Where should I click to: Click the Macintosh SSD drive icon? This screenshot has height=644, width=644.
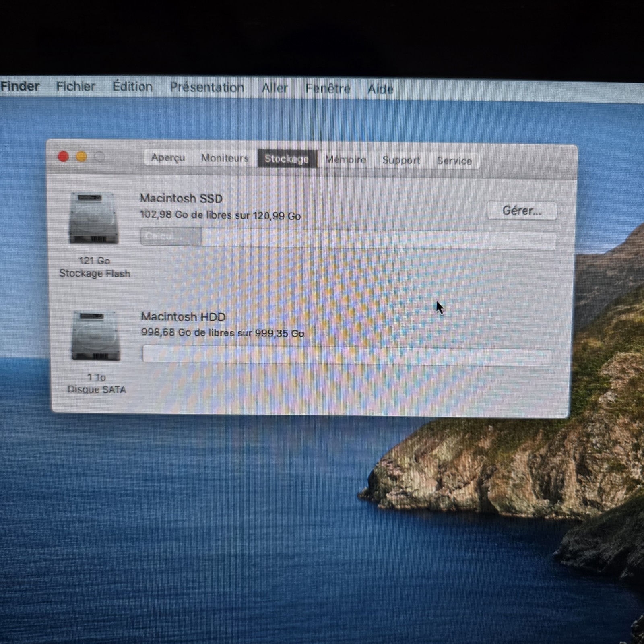[x=94, y=218]
